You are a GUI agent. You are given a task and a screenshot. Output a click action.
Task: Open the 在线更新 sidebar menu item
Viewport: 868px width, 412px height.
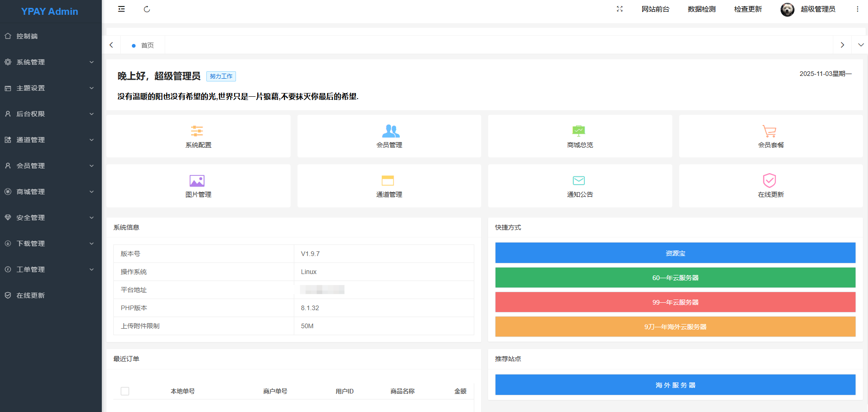[51, 295]
